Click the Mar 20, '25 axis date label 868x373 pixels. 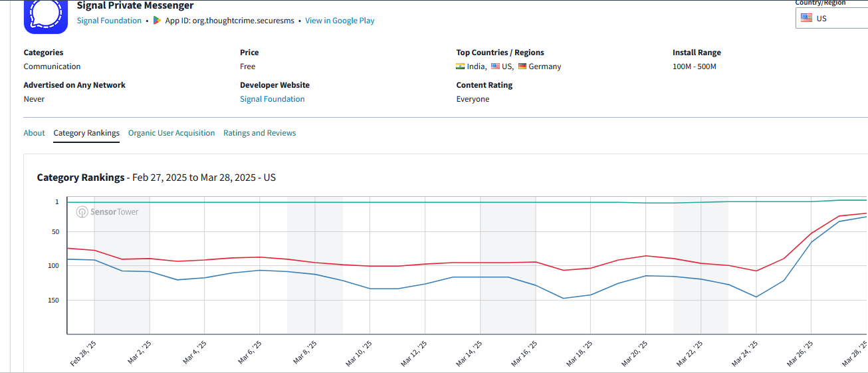(635, 354)
